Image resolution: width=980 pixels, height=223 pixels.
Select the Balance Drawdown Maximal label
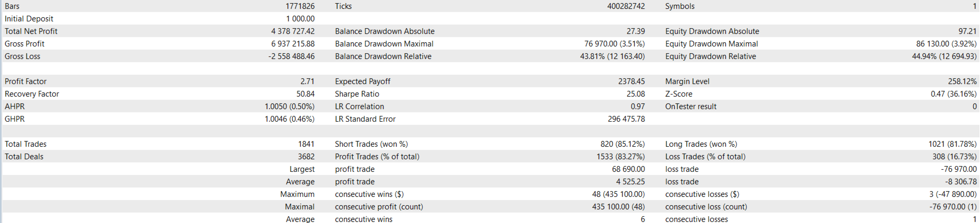coord(384,44)
